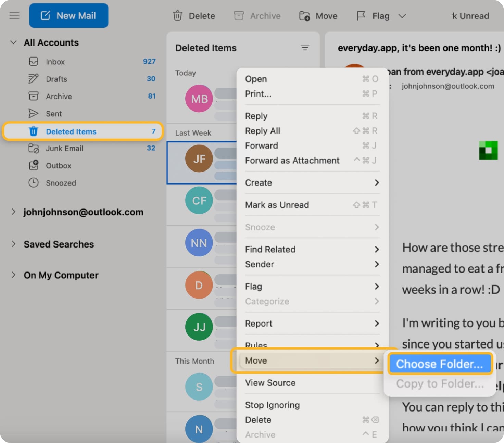Image resolution: width=504 pixels, height=443 pixels.
Task: Click the Delete toolbar icon
Action: pyautogui.click(x=178, y=16)
